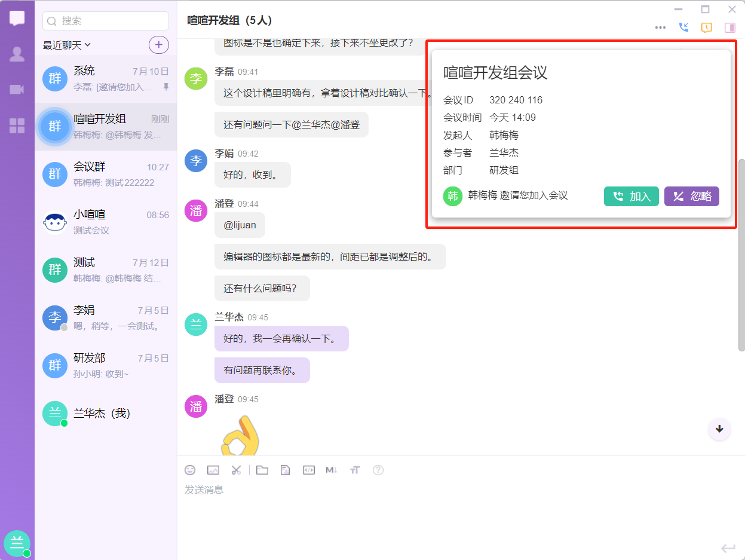
Task: Expand the 最近聊天 dropdown
Action: point(66,45)
